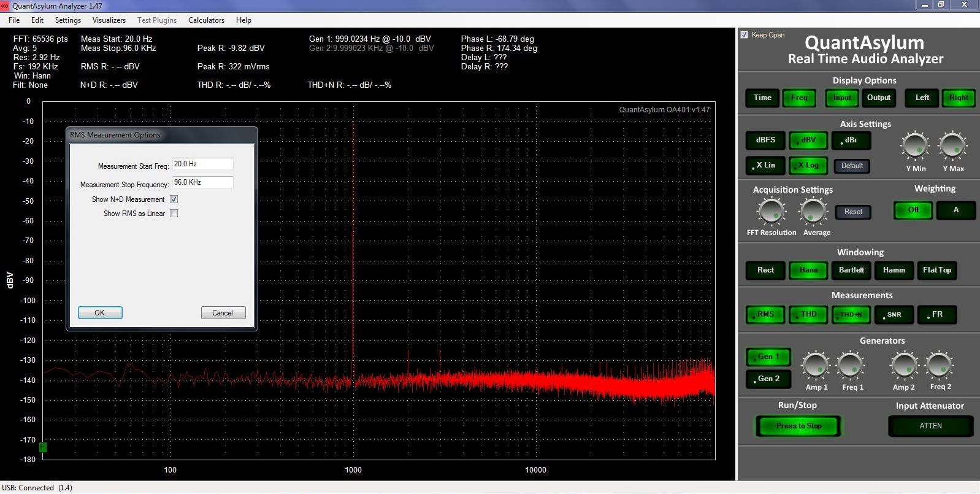Toggle Input display option
The image size is (980, 494).
842,98
